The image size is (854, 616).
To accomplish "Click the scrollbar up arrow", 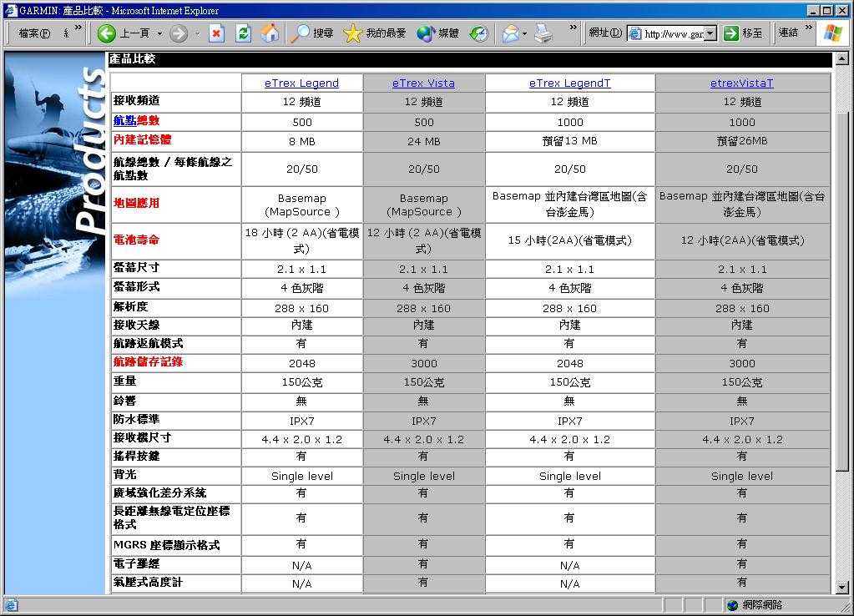I will 842,58.
